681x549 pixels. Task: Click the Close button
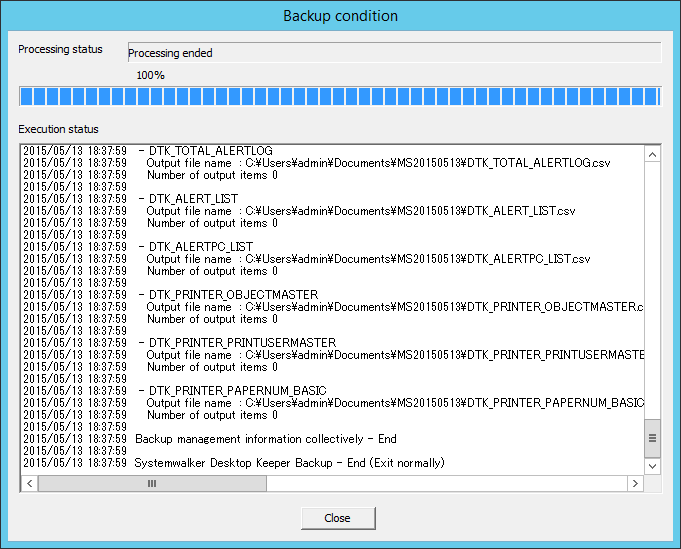coord(338,518)
